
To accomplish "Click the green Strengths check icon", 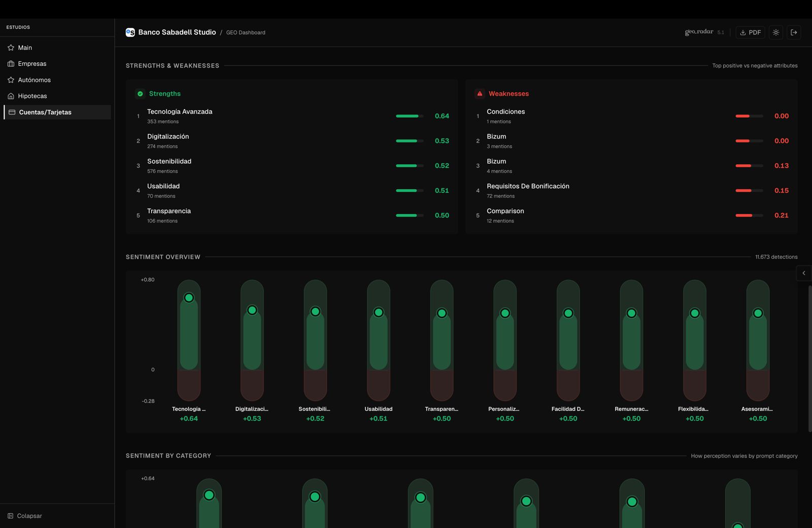I will pyautogui.click(x=140, y=94).
